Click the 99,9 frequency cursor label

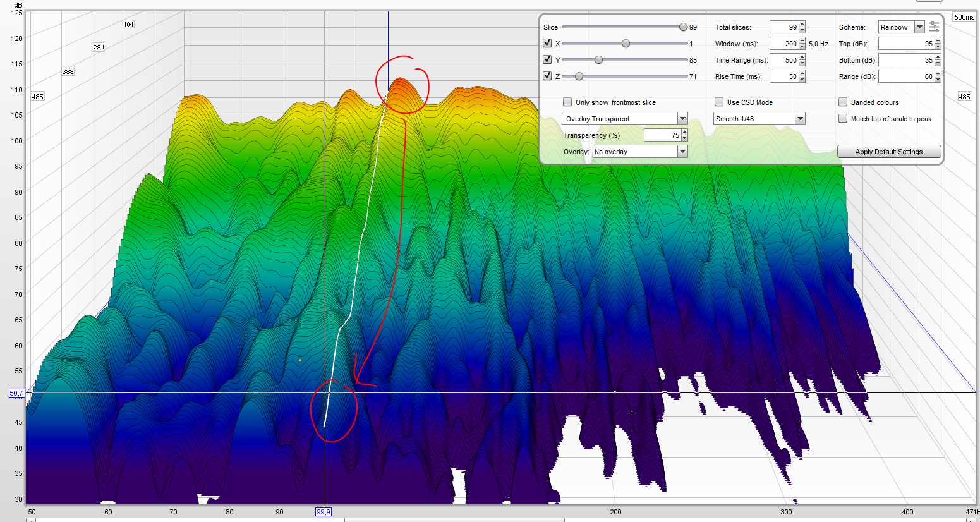click(324, 512)
